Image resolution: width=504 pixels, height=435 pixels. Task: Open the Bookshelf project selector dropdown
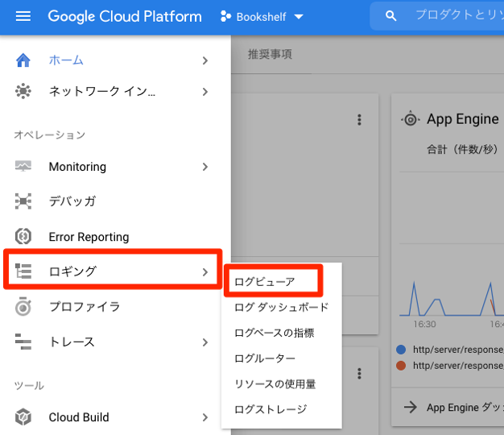tap(262, 16)
